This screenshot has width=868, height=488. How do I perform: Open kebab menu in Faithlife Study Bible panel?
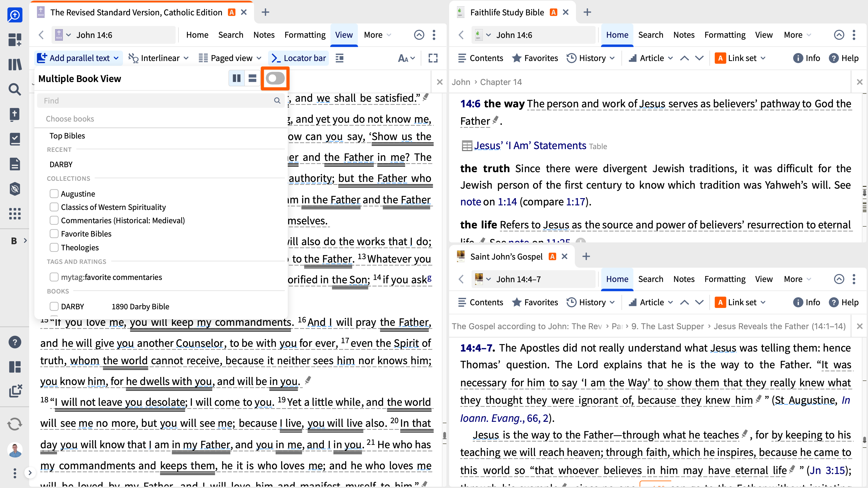(854, 35)
